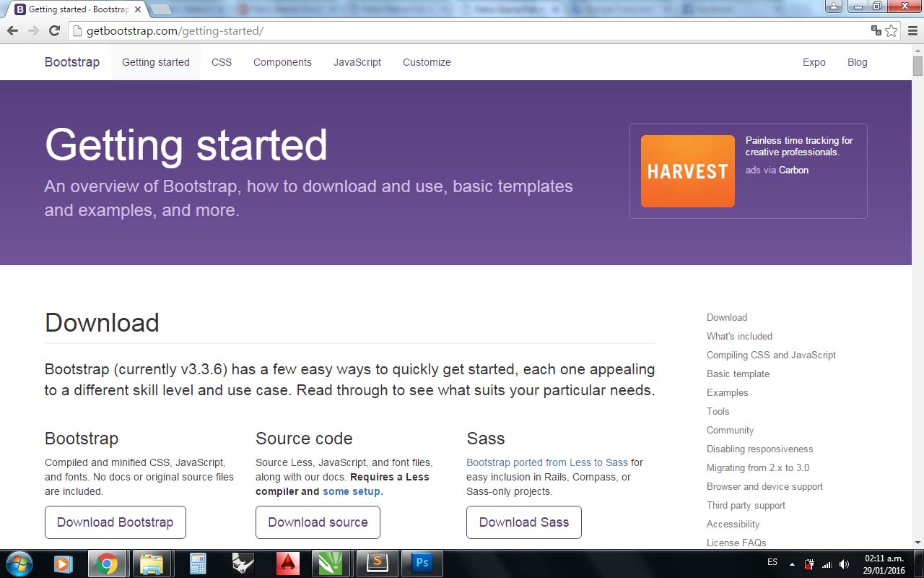Click the page scrollbar thumb
This screenshot has height=578, width=924.
[x=918, y=66]
